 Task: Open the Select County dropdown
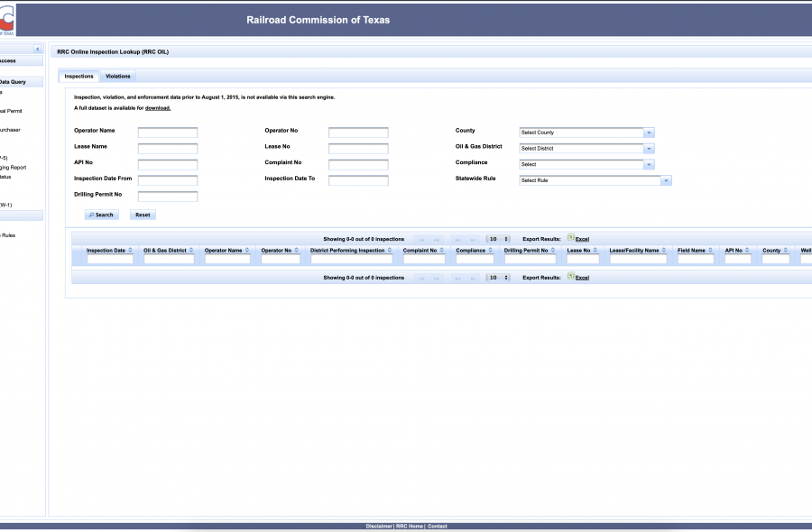(x=648, y=133)
